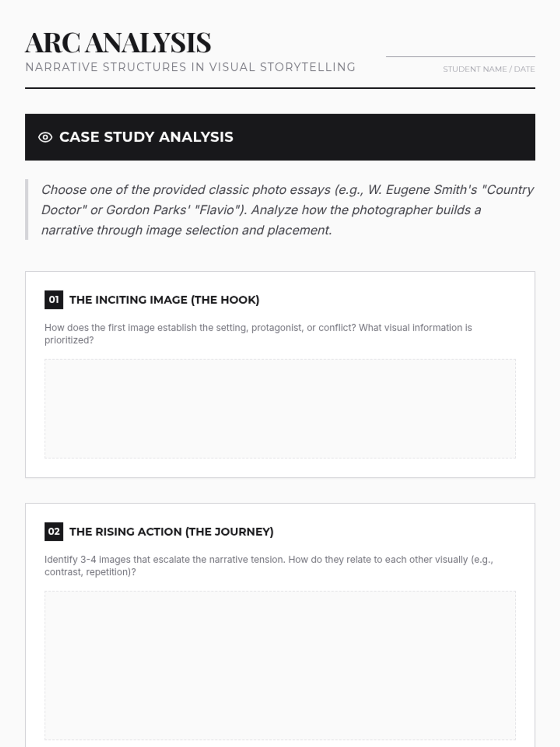Click the Identify 3-4 images prompt text
This screenshot has width=560, height=747.
click(269, 566)
